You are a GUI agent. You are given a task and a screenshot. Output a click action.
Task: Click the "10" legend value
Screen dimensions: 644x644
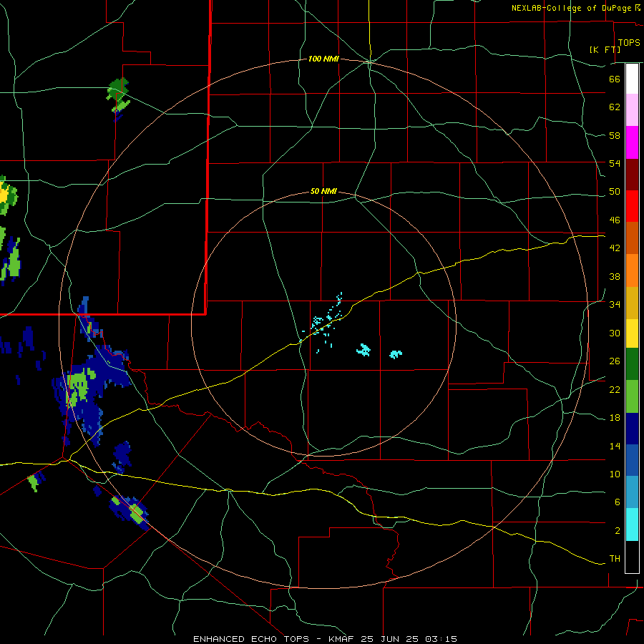(x=615, y=474)
